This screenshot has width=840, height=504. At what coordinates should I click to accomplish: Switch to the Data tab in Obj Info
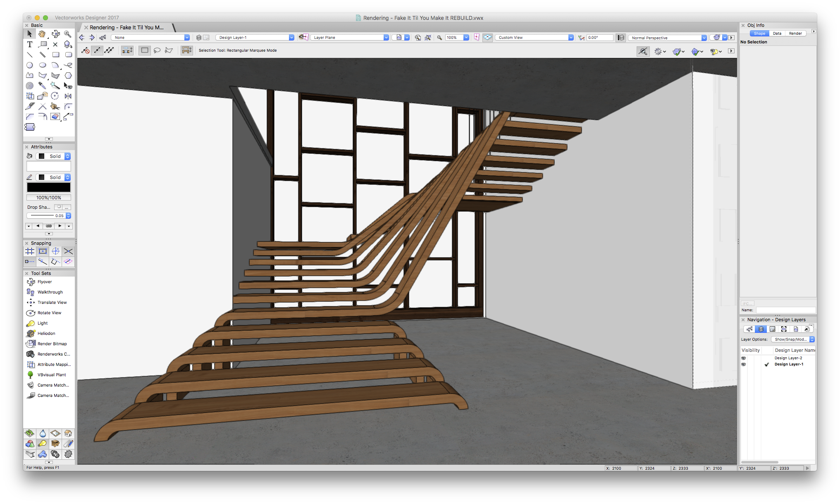coord(777,33)
